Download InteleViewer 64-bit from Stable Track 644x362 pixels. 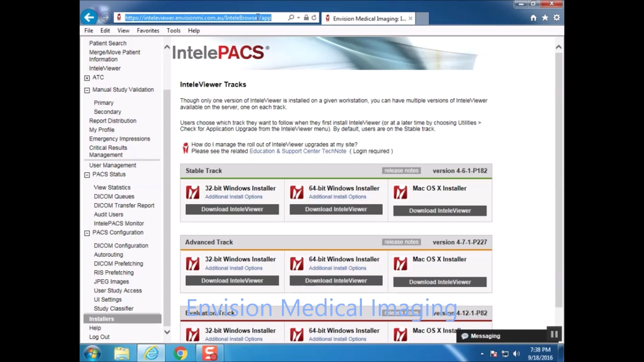[x=335, y=209]
